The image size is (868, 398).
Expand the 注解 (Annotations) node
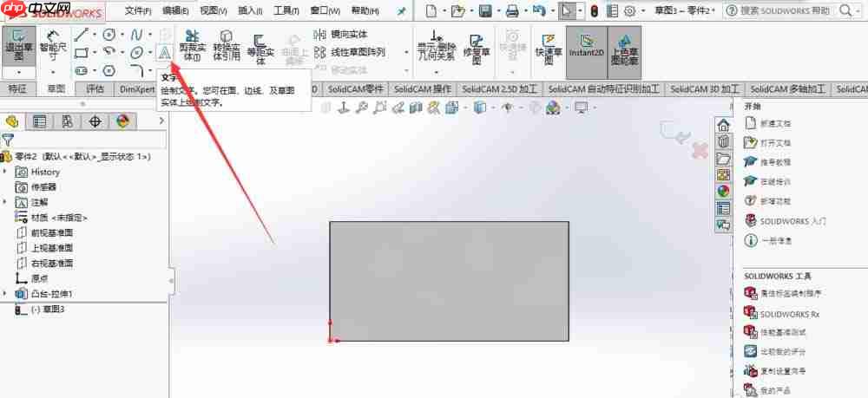coord(5,202)
